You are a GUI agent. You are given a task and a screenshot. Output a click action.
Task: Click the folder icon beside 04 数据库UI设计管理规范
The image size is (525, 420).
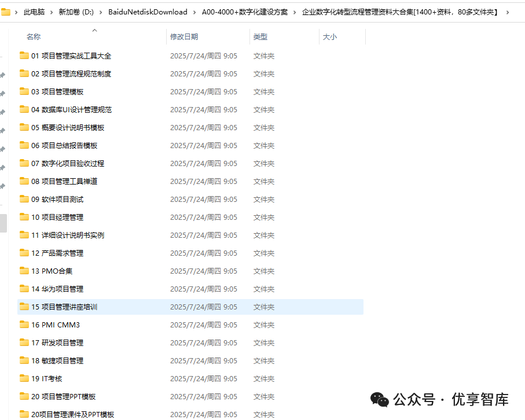tap(24, 109)
